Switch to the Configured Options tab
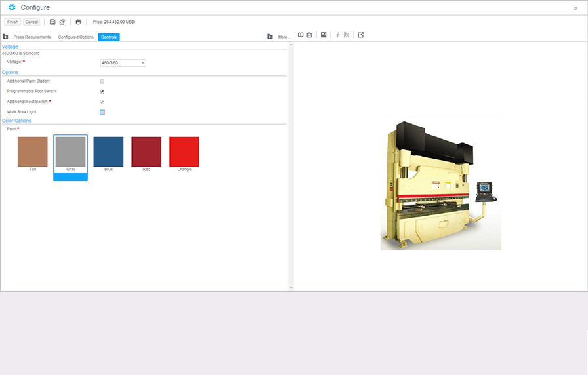The width and height of the screenshot is (588, 375). click(x=75, y=37)
